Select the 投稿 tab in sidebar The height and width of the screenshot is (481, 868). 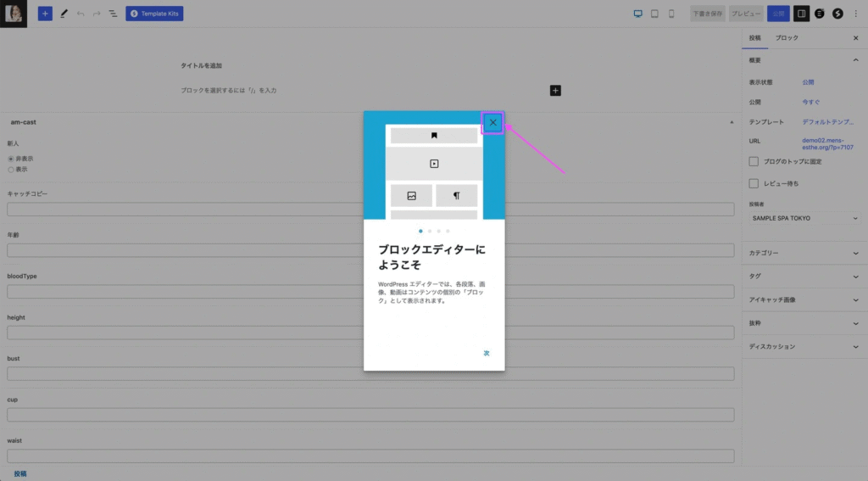tap(755, 38)
